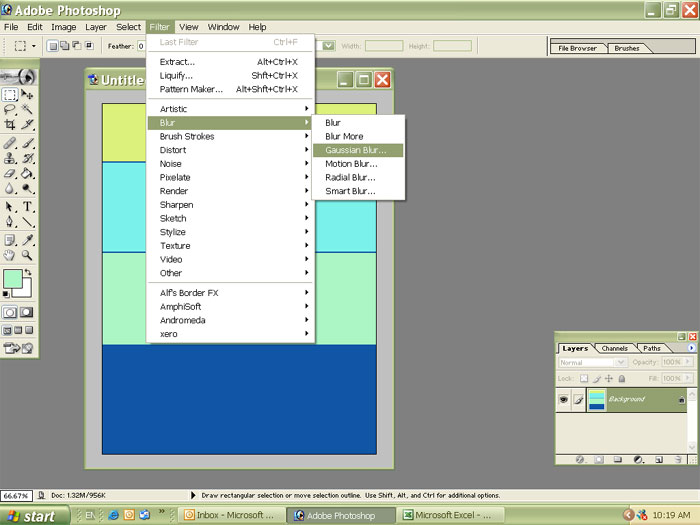
Task: Select the Brush tool
Action: pos(27,143)
